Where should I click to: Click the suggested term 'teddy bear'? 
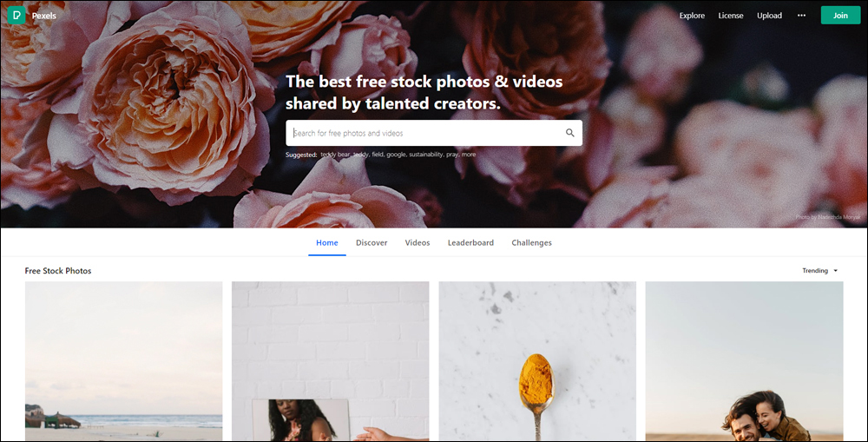[x=335, y=155]
